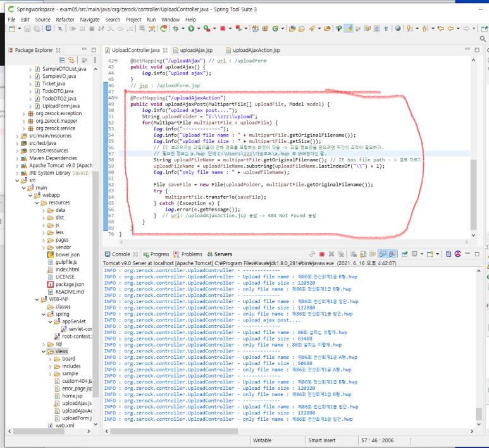
Task: Switch to the Servers tab
Action: pyautogui.click(x=220, y=254)
